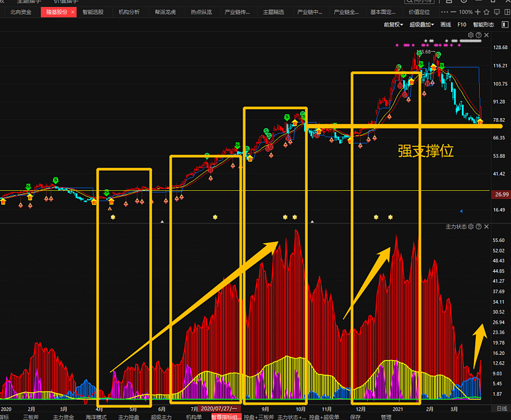Switch to 智能选股 tab
This screenshot has width=511, height=420.
pyautogui.click(x=93, y=12)
